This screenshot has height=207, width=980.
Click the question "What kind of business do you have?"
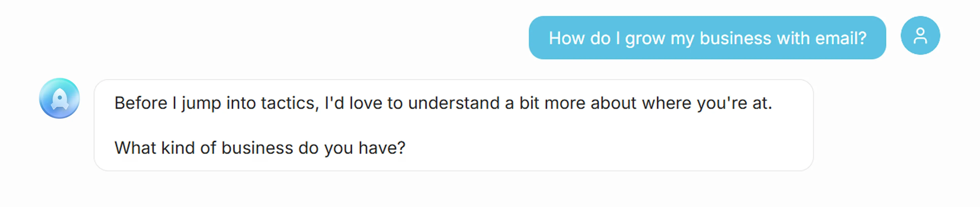(x=260, y=148)
